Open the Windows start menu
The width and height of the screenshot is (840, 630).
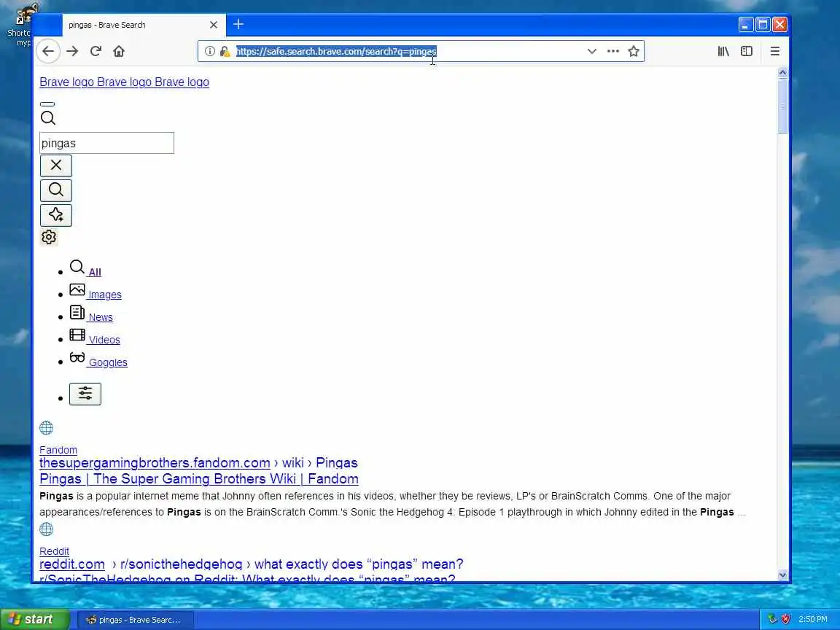(x=34, y=619)
